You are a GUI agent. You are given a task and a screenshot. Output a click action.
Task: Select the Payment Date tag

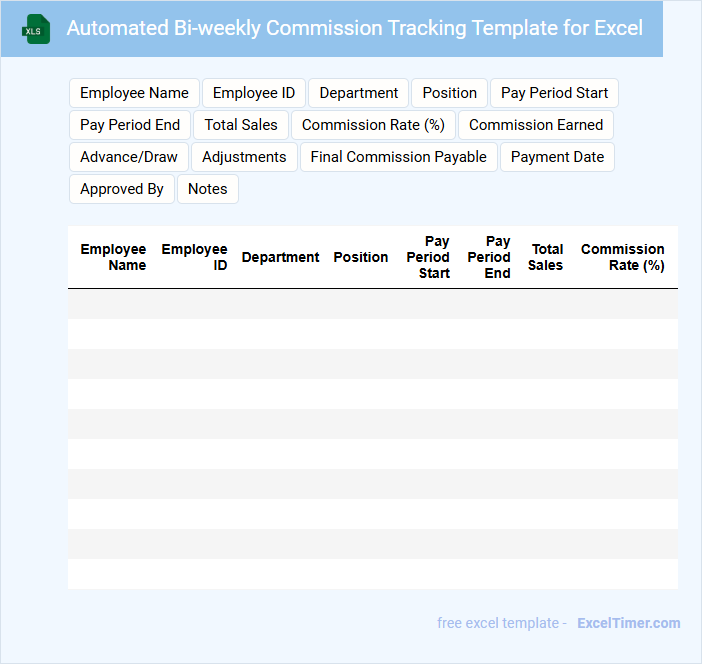point(557,157)
